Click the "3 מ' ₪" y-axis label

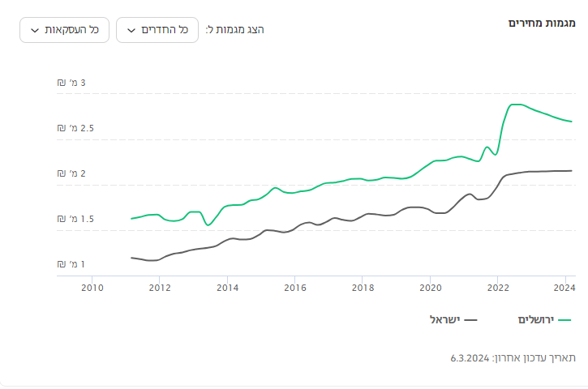71,83
